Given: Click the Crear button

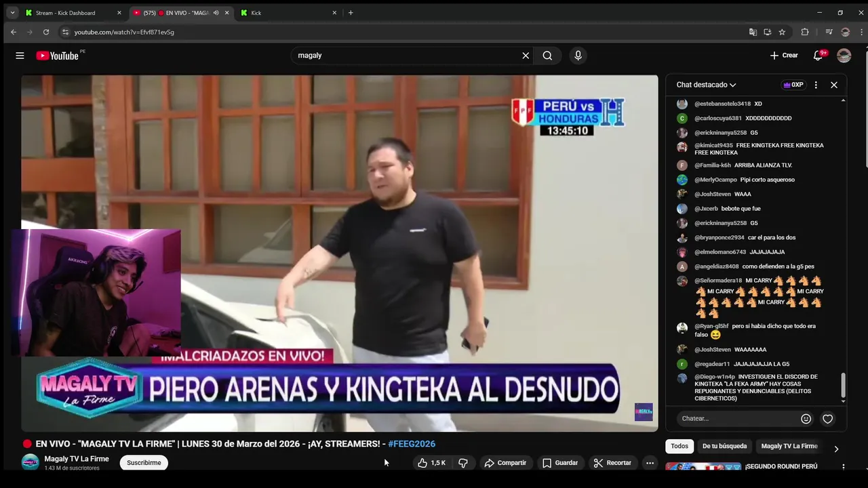Looking at the screenshot, I should click(785, 56).
